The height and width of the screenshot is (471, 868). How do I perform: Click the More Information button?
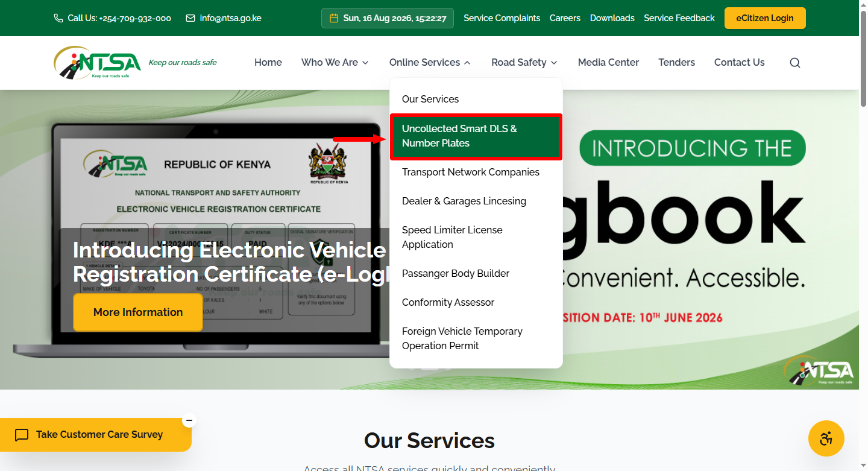coord(138,312)
